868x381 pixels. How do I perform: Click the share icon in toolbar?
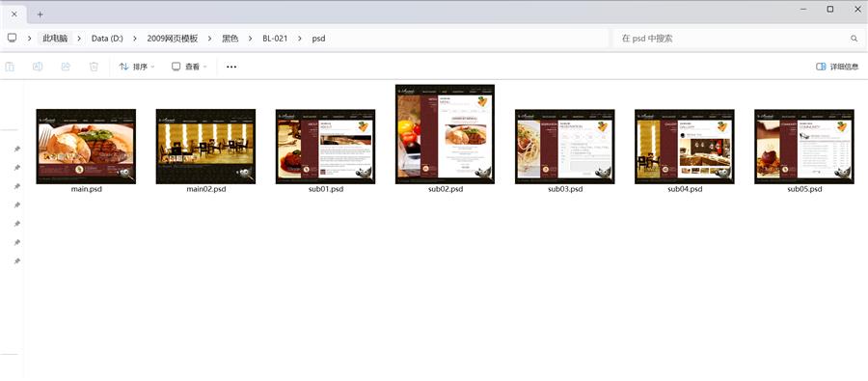click(x=66, y=67)
